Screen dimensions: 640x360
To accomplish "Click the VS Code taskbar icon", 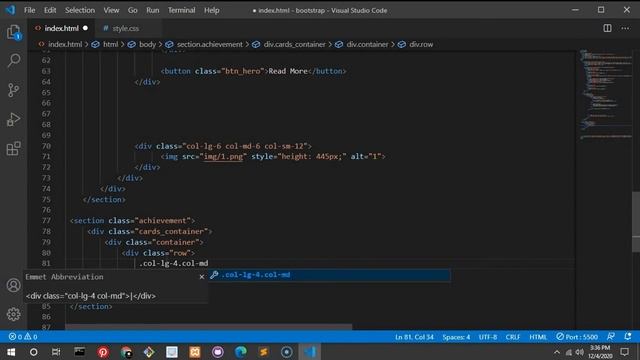I will [x=310, y=352].
